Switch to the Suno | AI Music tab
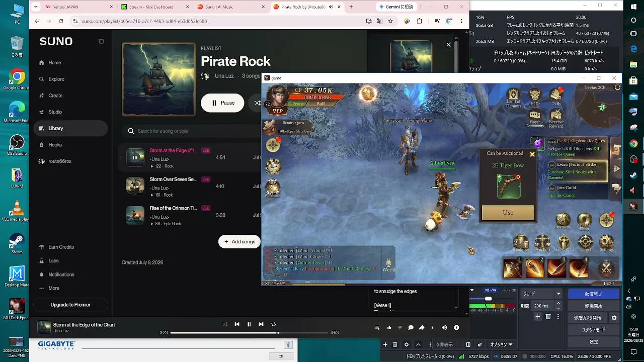The width and height of the screenshot is (644, 362). pyautogui.click(x=230, y=7)
